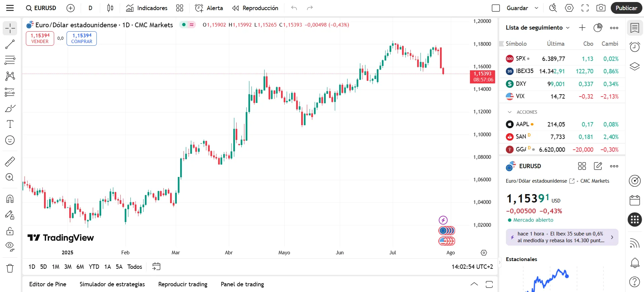The image size is (644, 292).
Task: Change the D interval selector
Action: click(x=90, y=8)
